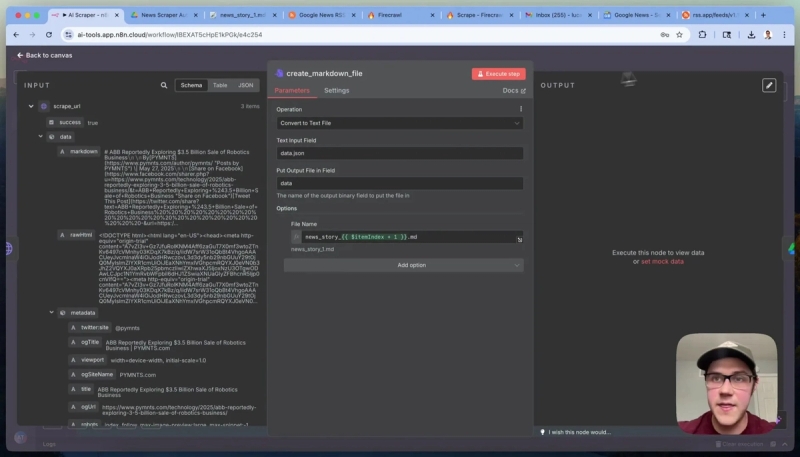Screen dimensions: 800x457
Task: Open the Parameters tab
Action: (292, 91)
